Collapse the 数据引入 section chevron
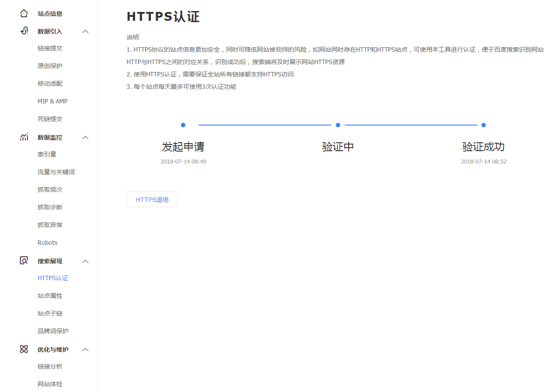The width and height of the screenshot is (557, 392). (85, 31)
